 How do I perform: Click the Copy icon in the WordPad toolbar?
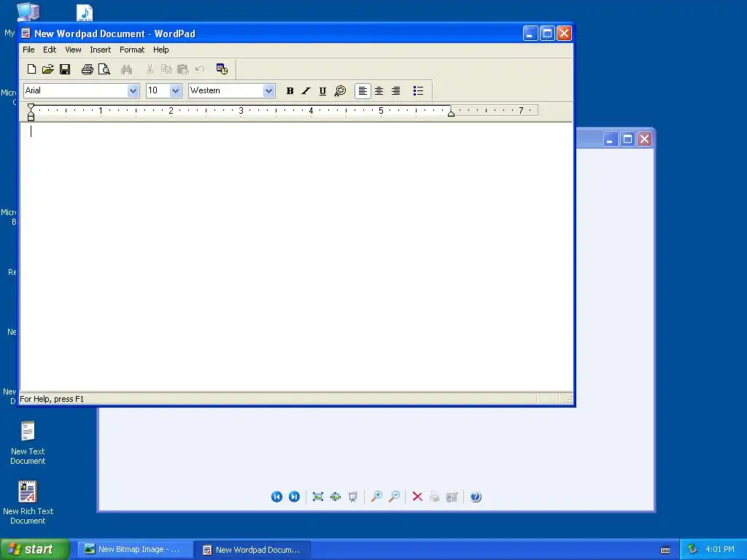pos(166,69)
